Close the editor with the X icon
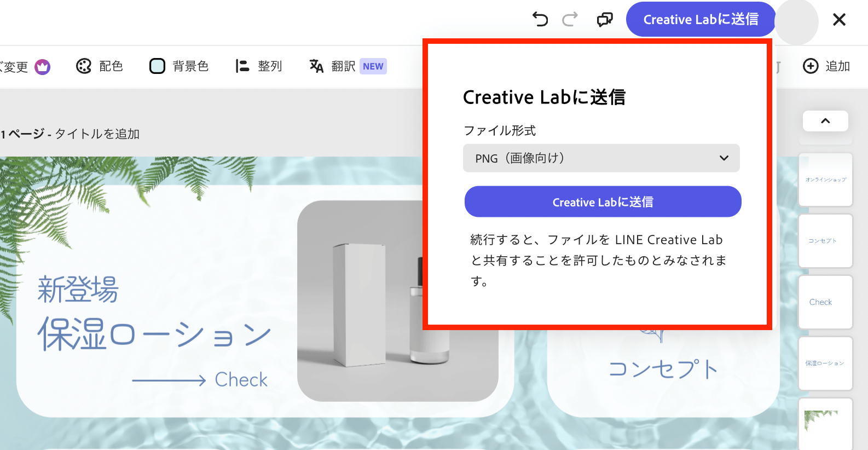This screenshot has height=450, width=868. coord(839,20)
